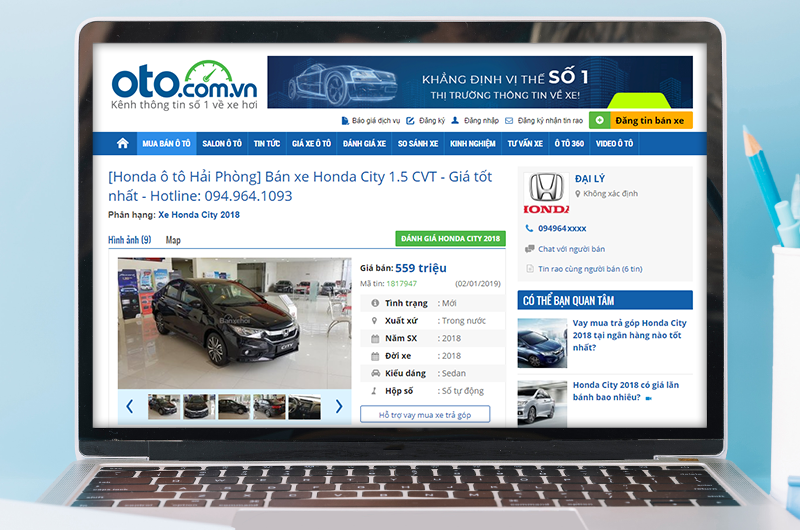Open the Báo giá dịch vụ link
Image resolution: width=800 pixels, height=530 pixels.
click(376, 121)
